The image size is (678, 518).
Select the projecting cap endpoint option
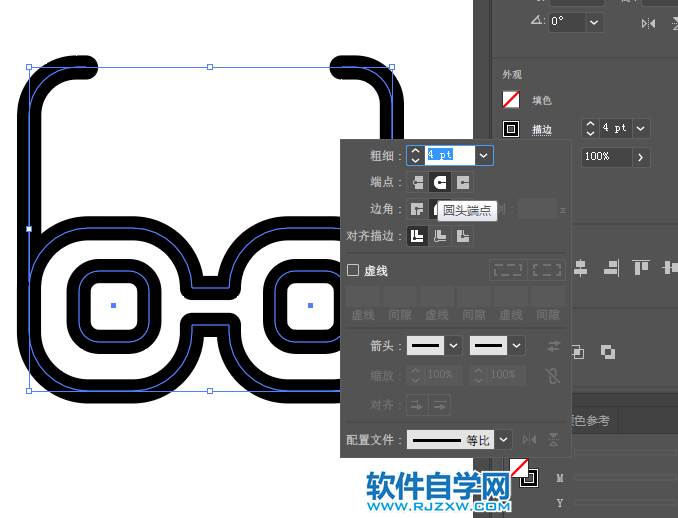point(463,182)
